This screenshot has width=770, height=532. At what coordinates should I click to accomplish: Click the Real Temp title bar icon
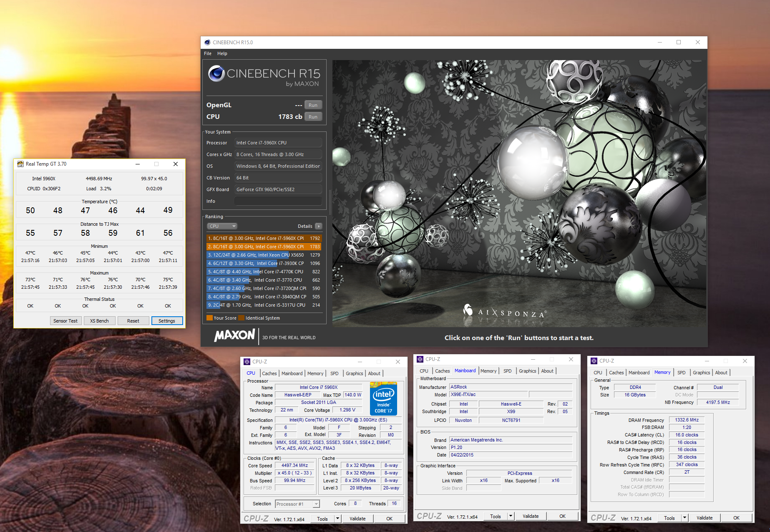[20, 164]
